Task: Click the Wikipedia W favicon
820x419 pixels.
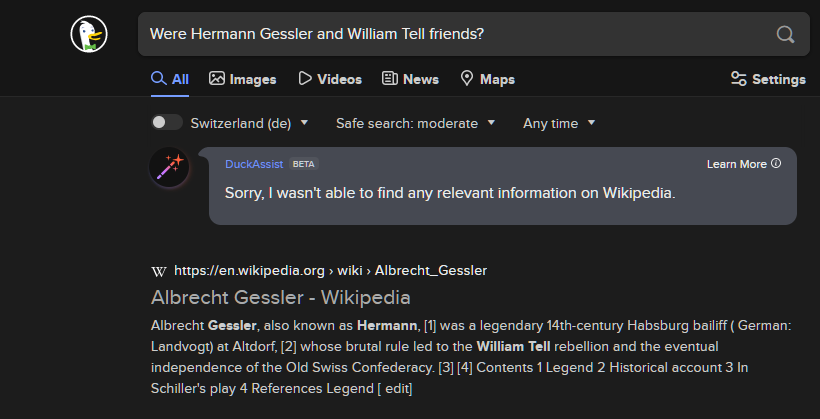Action: (x=158, y=271)
